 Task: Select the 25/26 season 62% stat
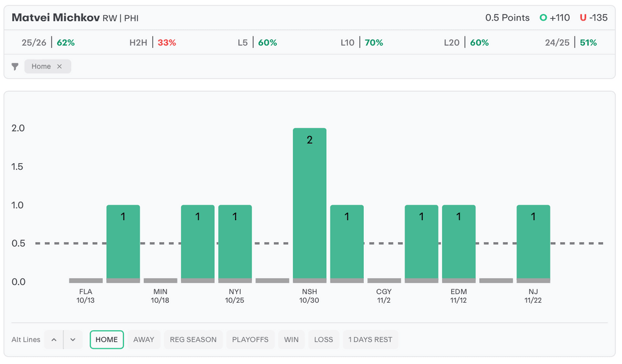pyautogui.click(x=48, y=42)
